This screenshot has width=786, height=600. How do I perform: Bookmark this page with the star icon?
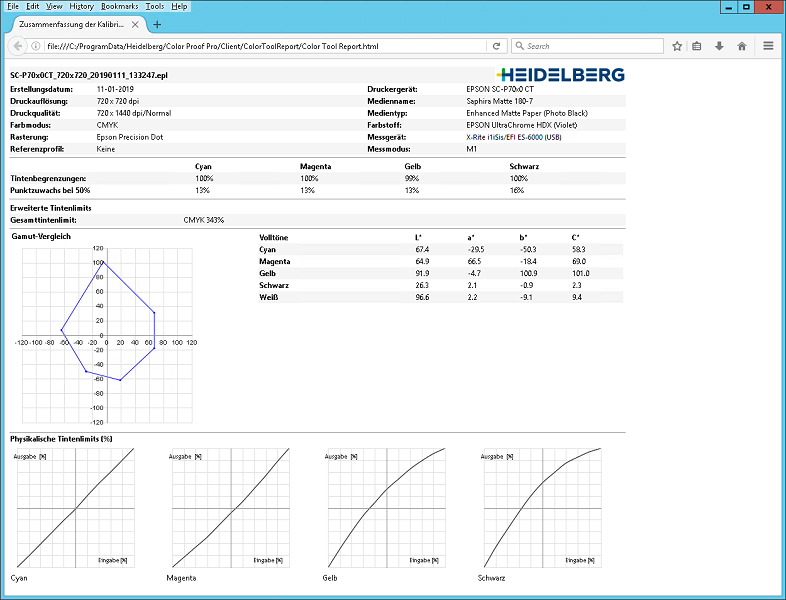tap(677, 46)
